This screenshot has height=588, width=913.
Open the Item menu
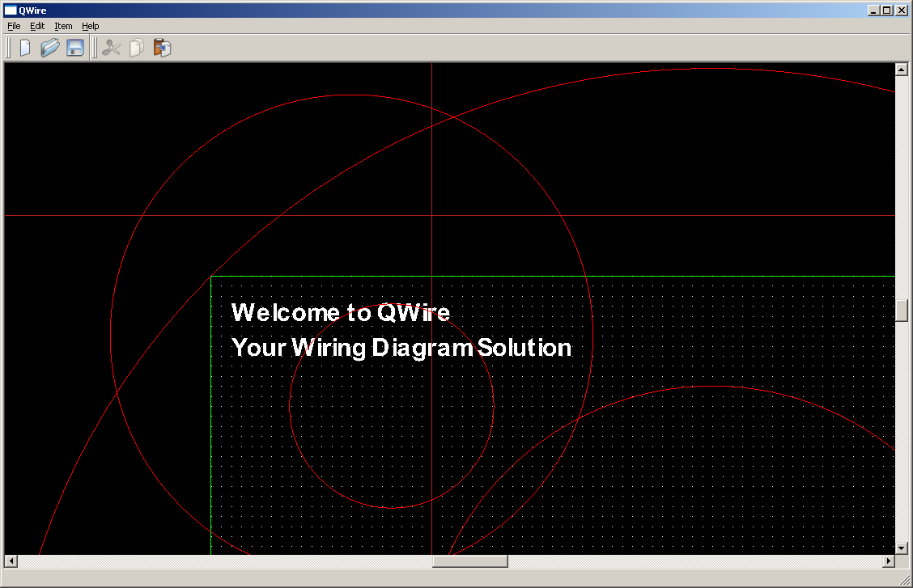click(x=63, y=26)
